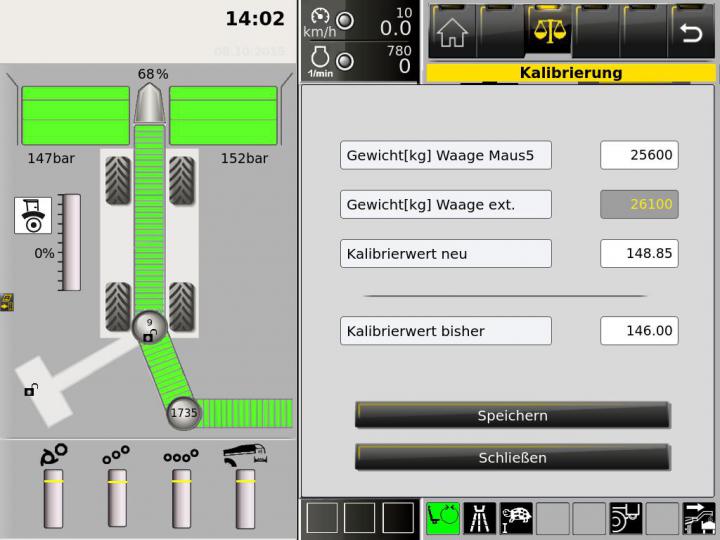
Task: Toggle the lock on the counterweight arm
Action: (x=31, y=390)
